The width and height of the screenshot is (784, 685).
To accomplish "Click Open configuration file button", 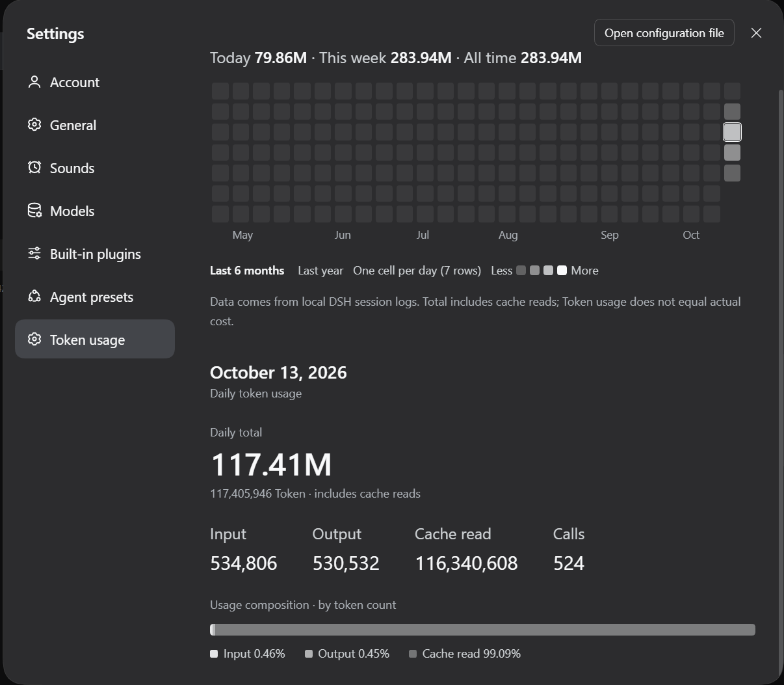I will pyautogui.click(x=664, y=33).
